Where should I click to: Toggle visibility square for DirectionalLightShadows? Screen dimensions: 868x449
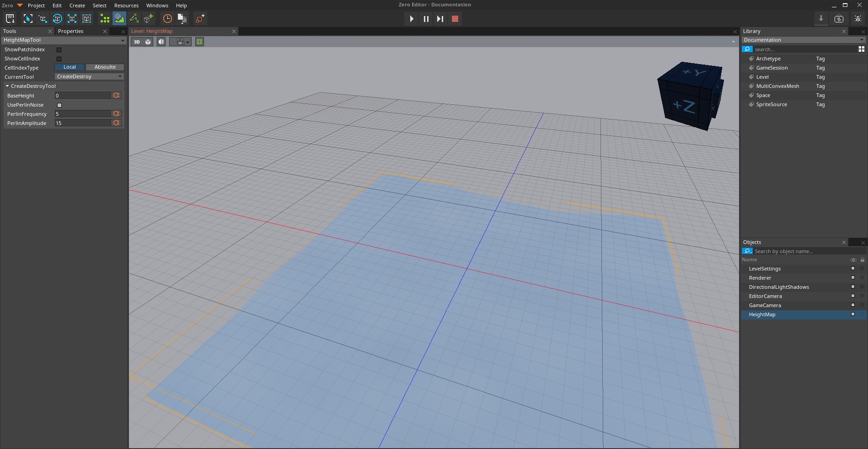coord(852,287)
